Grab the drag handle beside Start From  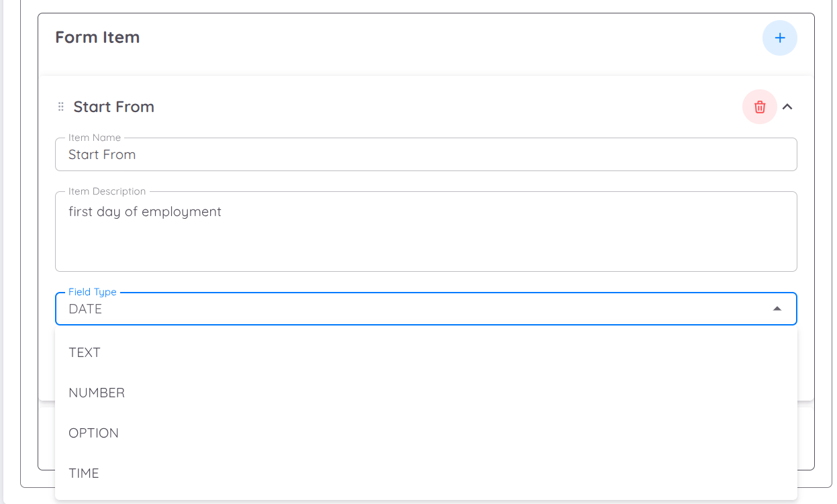tap(61, 107)
